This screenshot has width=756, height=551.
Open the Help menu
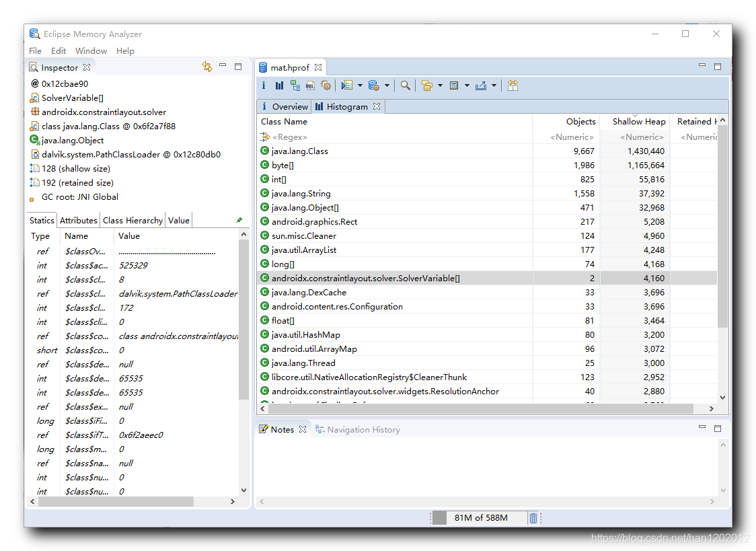125,50
